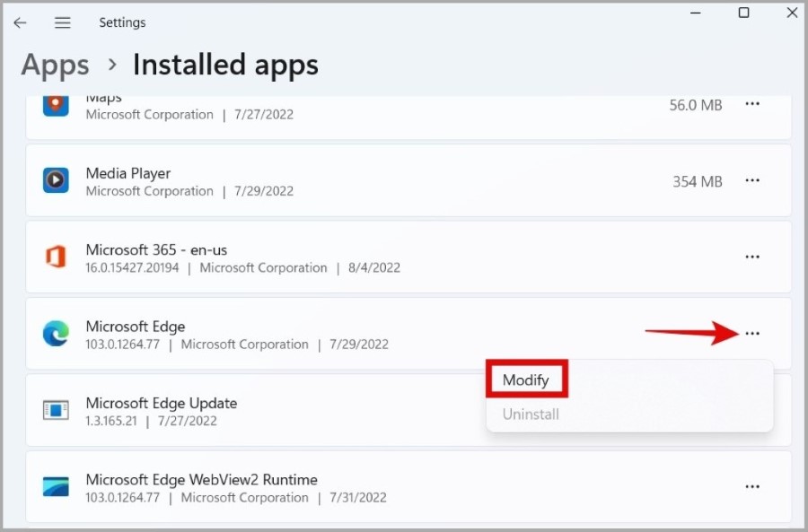Open more options for Microsoft 365

click(752, 257)
